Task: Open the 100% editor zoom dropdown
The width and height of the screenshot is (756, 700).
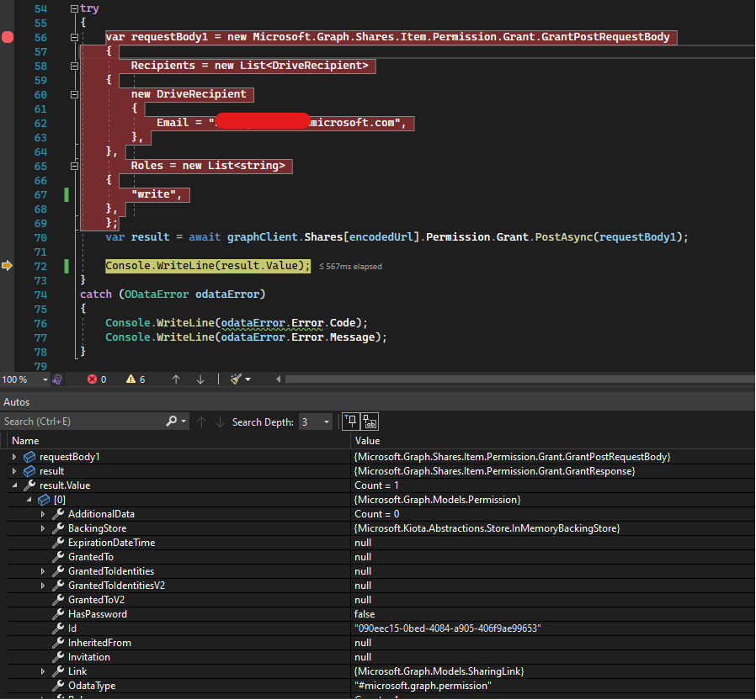Action: [x=45, y=379]
